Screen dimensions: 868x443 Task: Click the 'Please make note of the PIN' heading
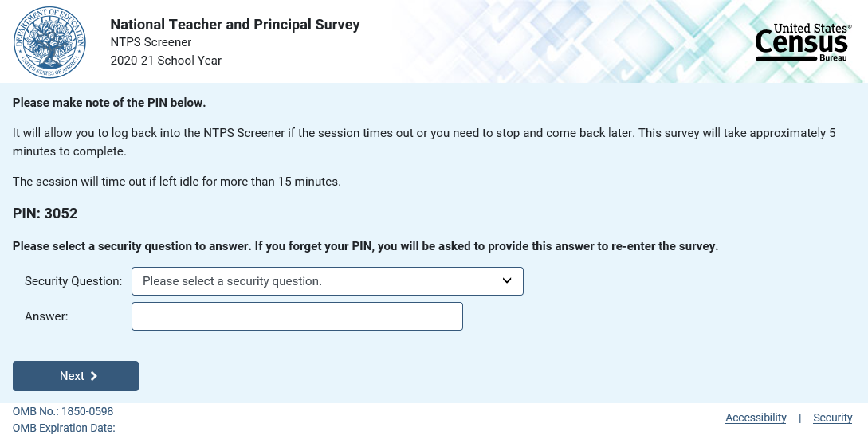[109, 103]
